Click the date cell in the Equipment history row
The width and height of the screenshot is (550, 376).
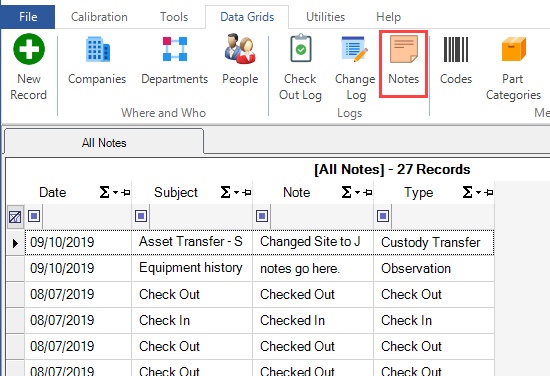78,268
